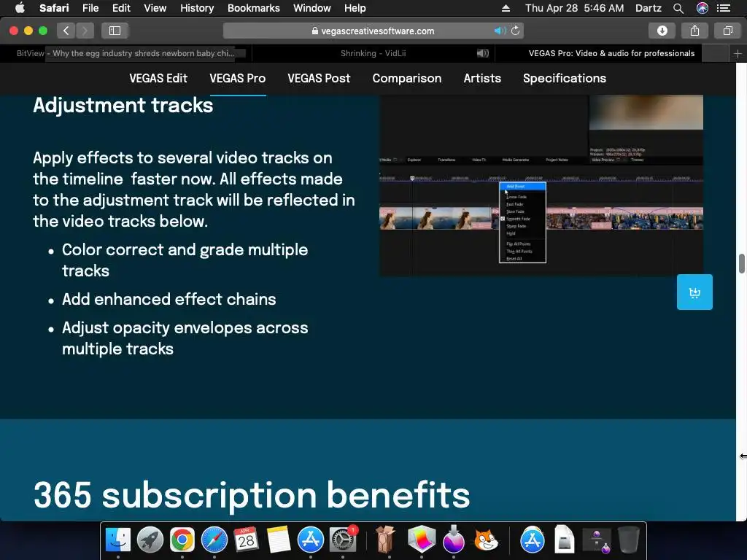Switch to the Shrinking - VidLii tab

(x=373, y=53)
